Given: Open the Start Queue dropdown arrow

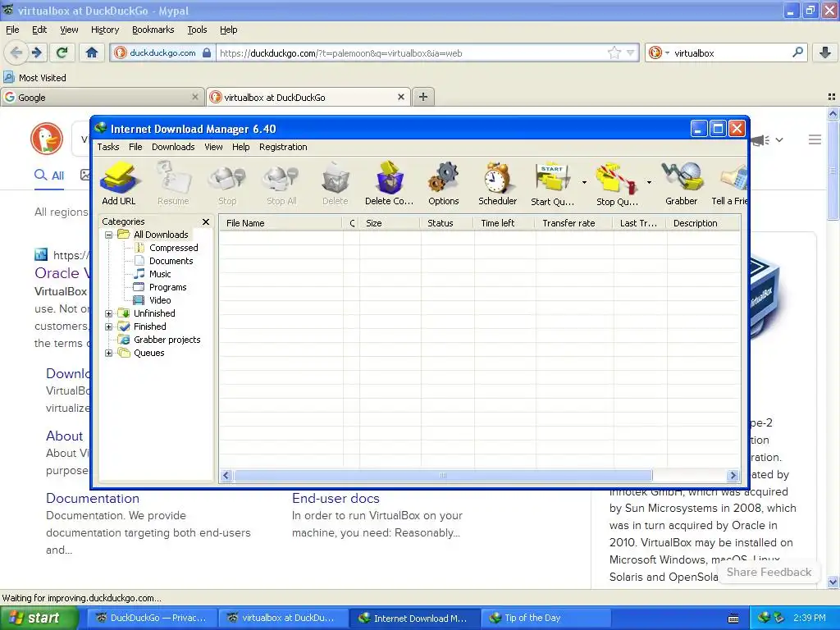Looking at the screenshot, I should click(x=584, y=183).
